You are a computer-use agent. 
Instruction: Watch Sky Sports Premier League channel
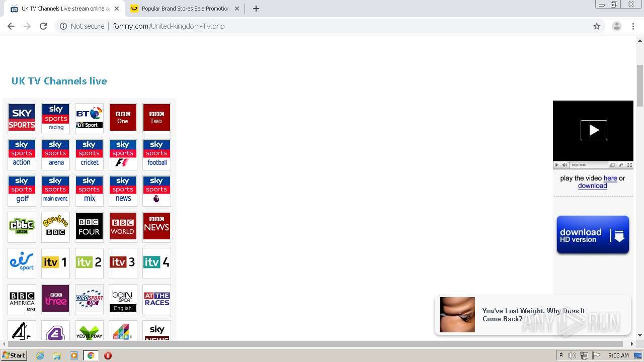pyautogui.click(x=156, y=191)
